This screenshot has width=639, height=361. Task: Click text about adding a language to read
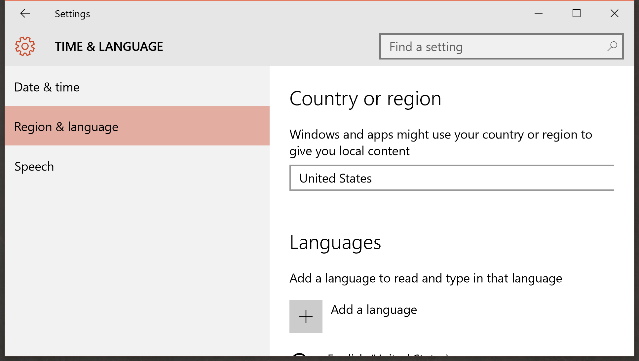(x=426, y=278)
